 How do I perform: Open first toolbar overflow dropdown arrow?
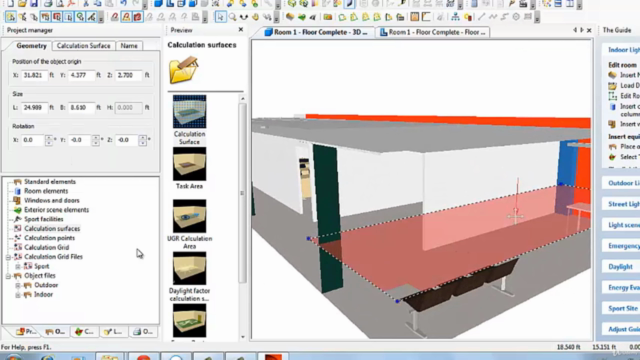(x=146, y=5)
